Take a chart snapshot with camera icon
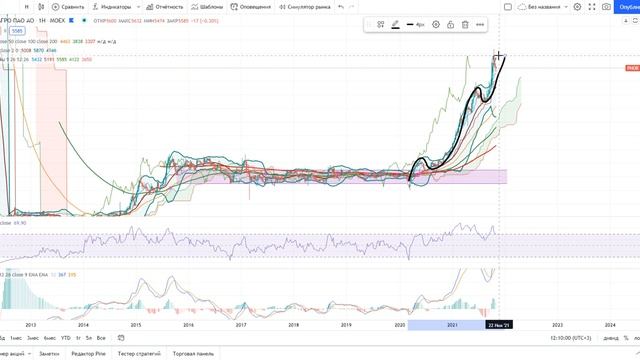 (x=607, y=7)
